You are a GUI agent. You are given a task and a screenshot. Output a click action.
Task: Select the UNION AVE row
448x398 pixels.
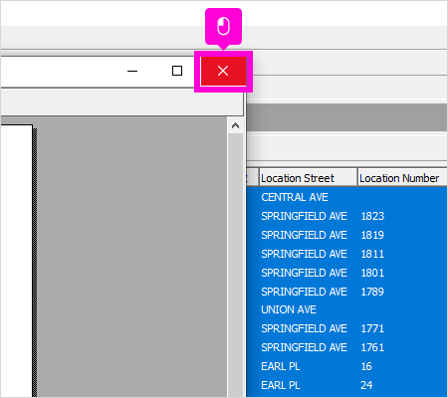pos(347,310)
